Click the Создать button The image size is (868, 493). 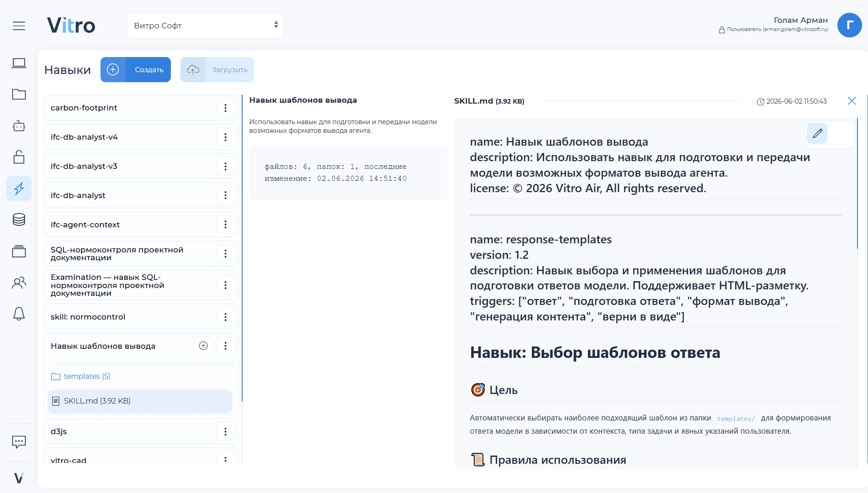pos(136,69)
